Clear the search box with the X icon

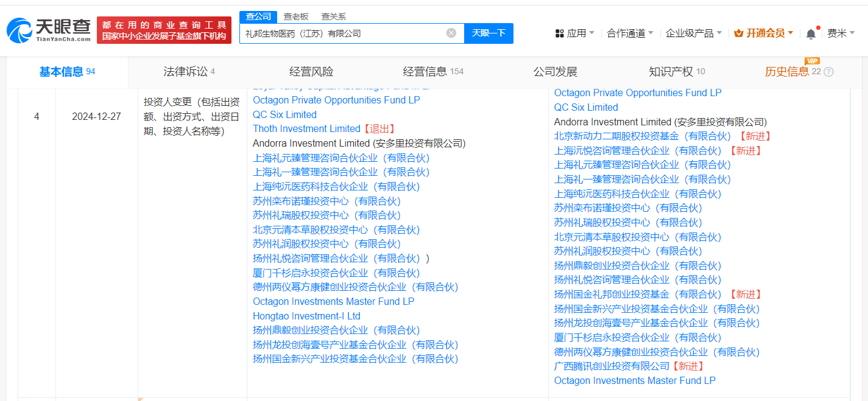(x=451, y=33)
